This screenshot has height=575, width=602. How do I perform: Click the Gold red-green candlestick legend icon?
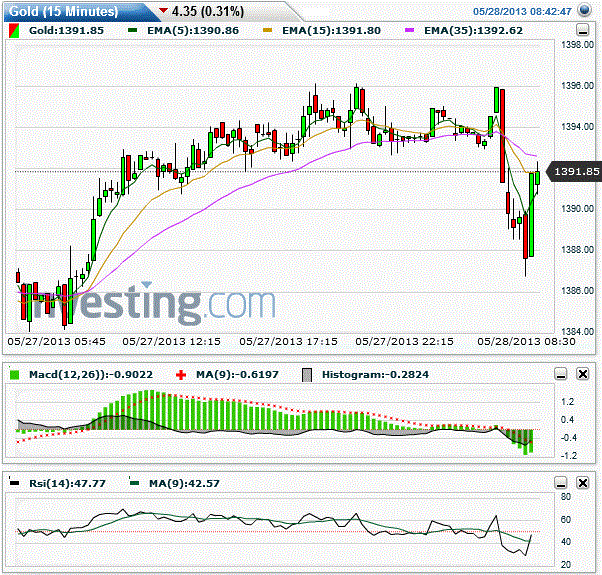(x=14, y=31)
